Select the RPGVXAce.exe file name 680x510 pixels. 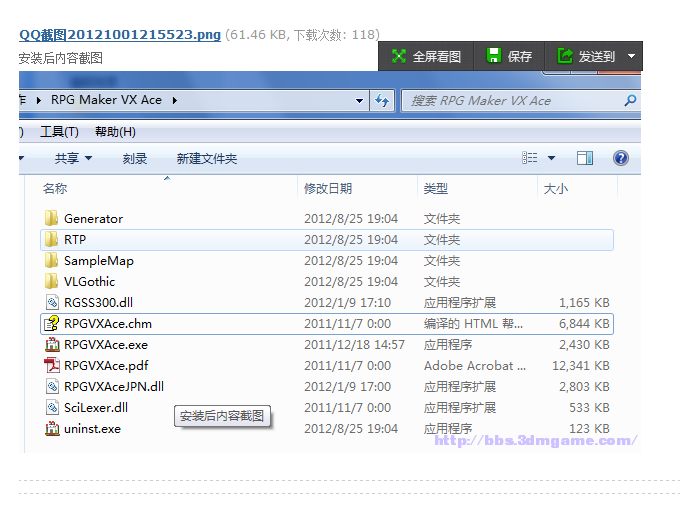tap(106, 344)
